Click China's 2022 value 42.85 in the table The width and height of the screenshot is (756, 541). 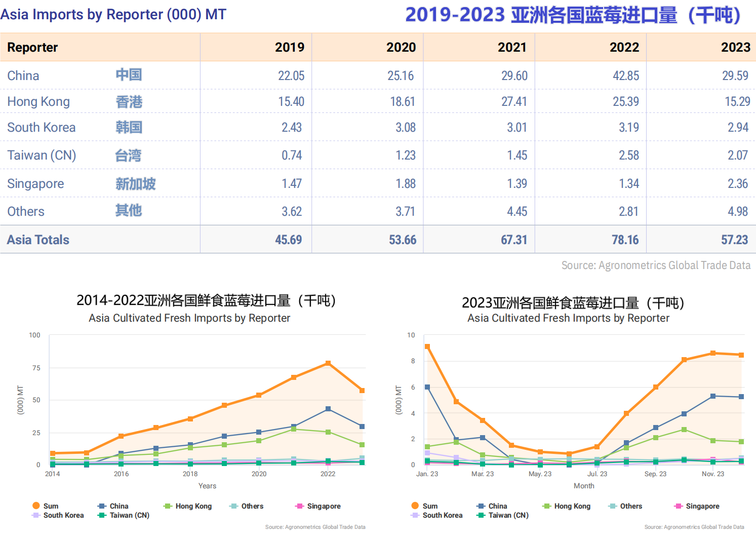(626, 75)
